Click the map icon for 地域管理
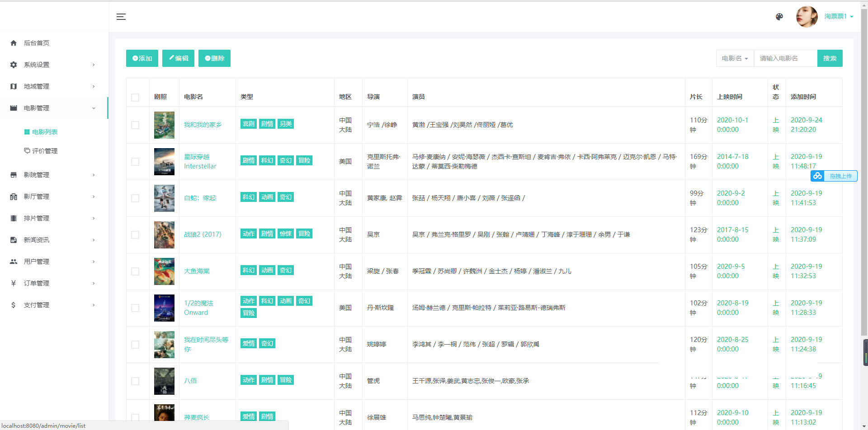Screen dimensions: 868x430 (x=14, y=86)
